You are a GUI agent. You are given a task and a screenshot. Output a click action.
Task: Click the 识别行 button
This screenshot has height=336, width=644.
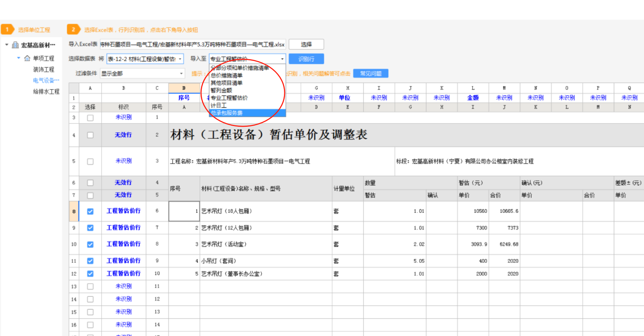point(306,59)
